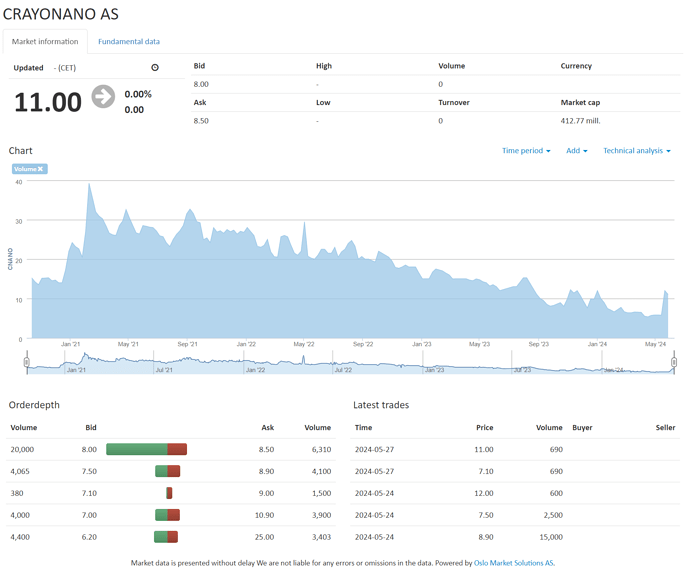Switch to the Market information tab
Image resolution: width=690 pixels, height=575 pixels.
coord(45,41)
